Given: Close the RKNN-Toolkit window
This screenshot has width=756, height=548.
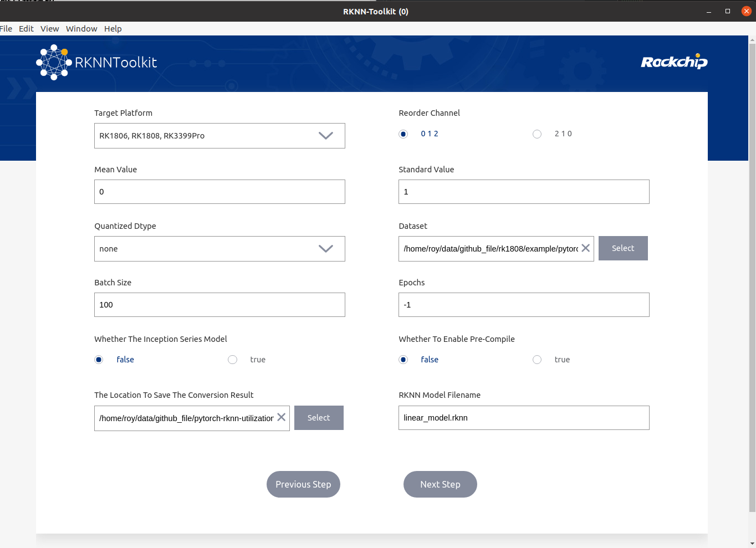Looking at the screenshot, I should pyautogui.click(x=747, y=11).
